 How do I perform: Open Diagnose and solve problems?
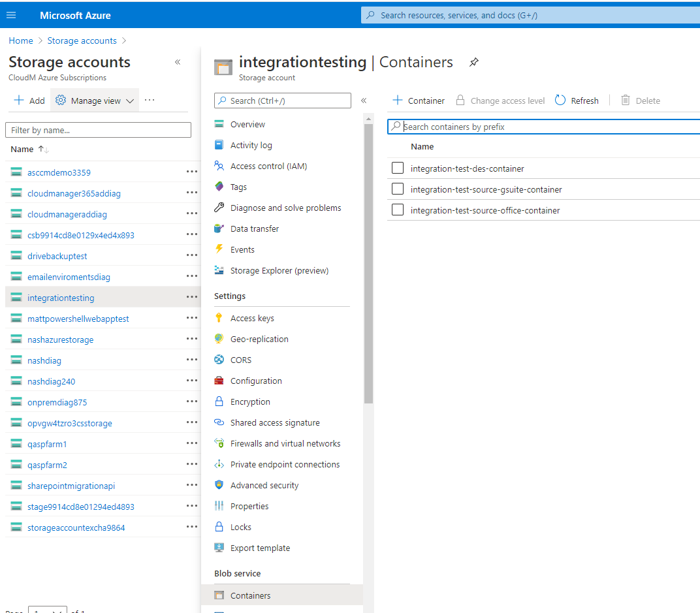pos(285,208)
